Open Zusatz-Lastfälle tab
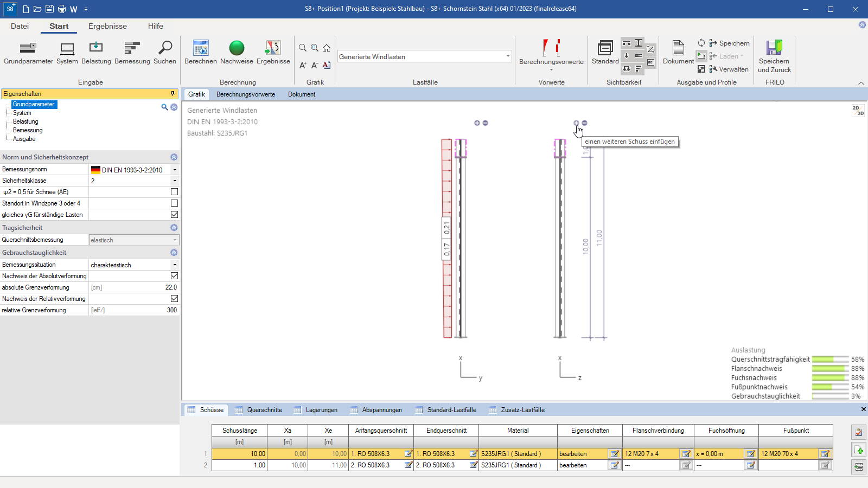 517,410
